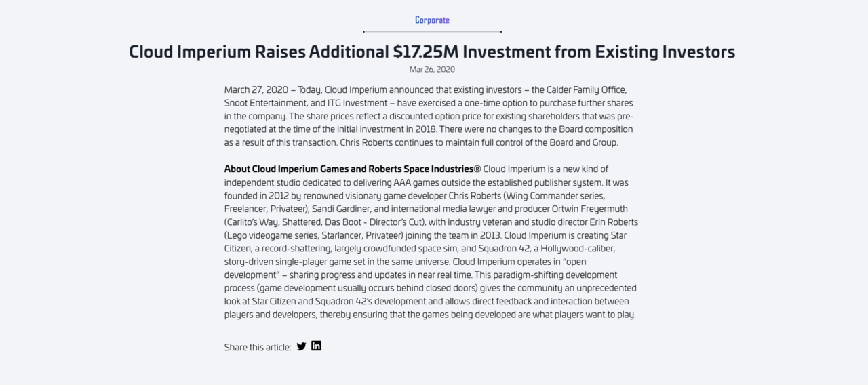Share the article on Twitter
Viewport: 868px width, 385px height.
301,346
